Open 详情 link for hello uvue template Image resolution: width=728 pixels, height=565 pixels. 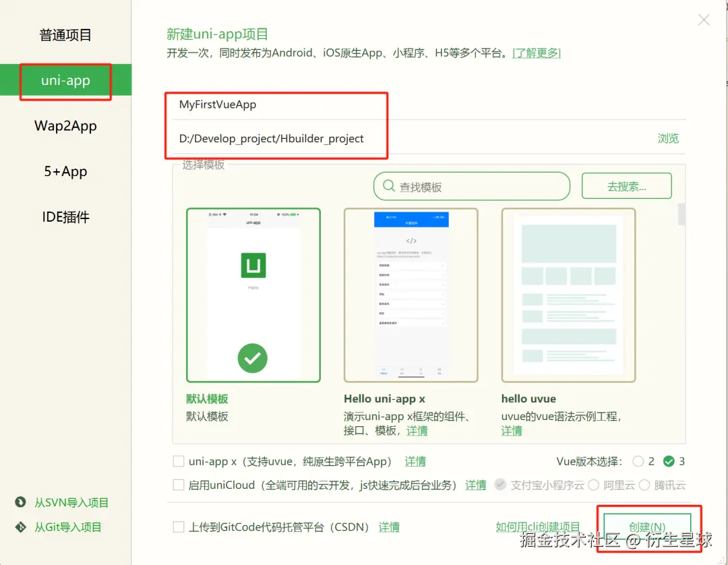point(512,431)
